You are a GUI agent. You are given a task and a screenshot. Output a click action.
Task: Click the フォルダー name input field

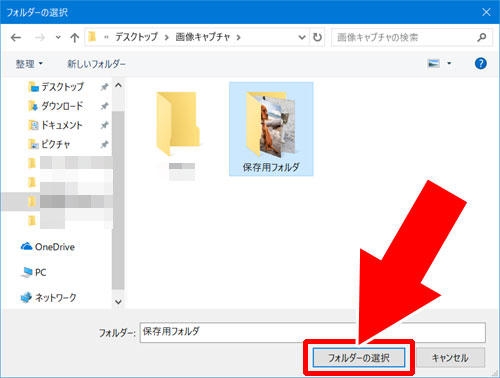click(x=312, y=332)
